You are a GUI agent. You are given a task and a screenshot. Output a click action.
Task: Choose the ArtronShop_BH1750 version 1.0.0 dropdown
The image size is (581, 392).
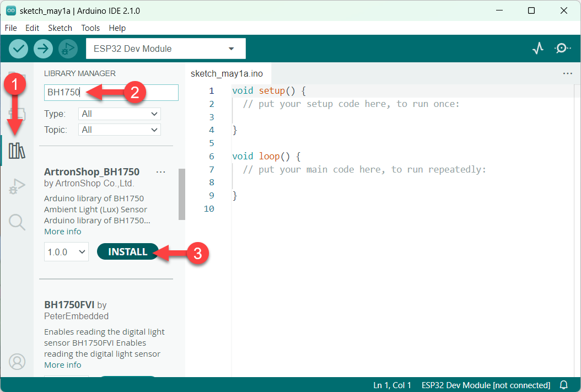(66, 252)
